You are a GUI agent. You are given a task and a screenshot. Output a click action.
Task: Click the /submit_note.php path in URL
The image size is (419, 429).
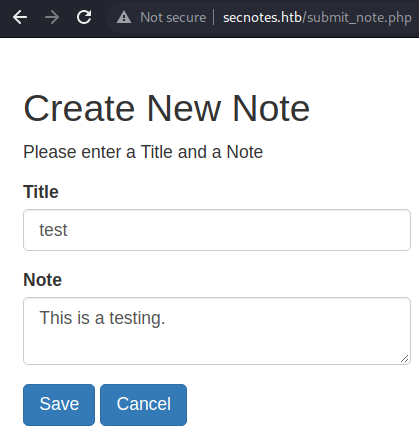(357, 18)
